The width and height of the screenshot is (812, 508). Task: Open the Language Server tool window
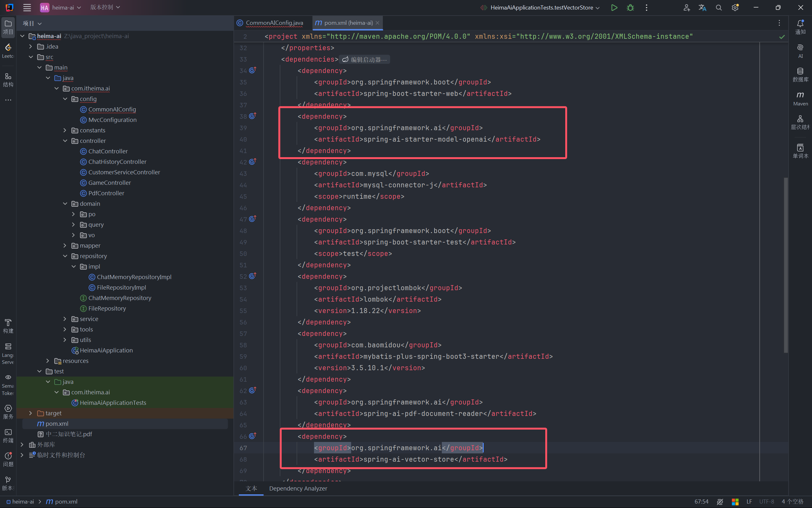[8, 353]
